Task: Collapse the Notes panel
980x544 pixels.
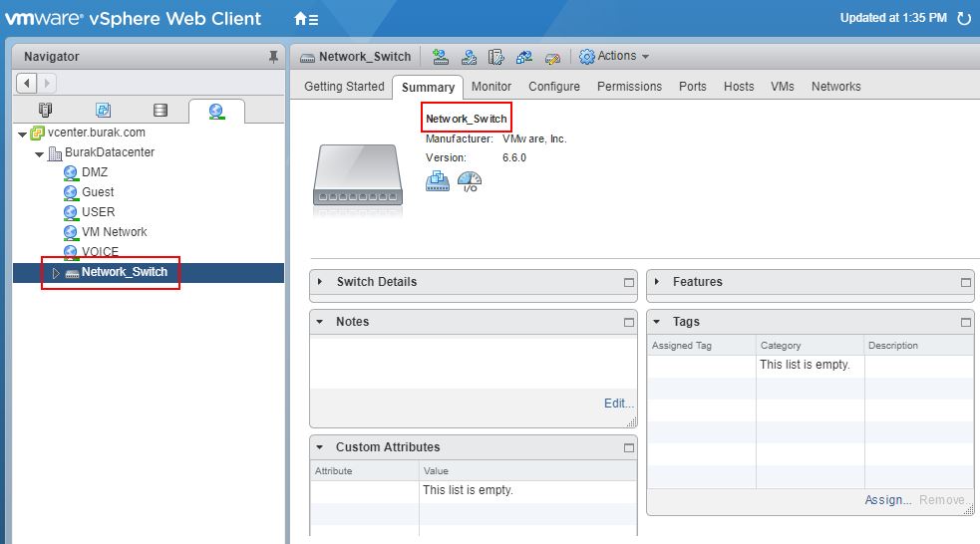Action: [x=320, y=322]
